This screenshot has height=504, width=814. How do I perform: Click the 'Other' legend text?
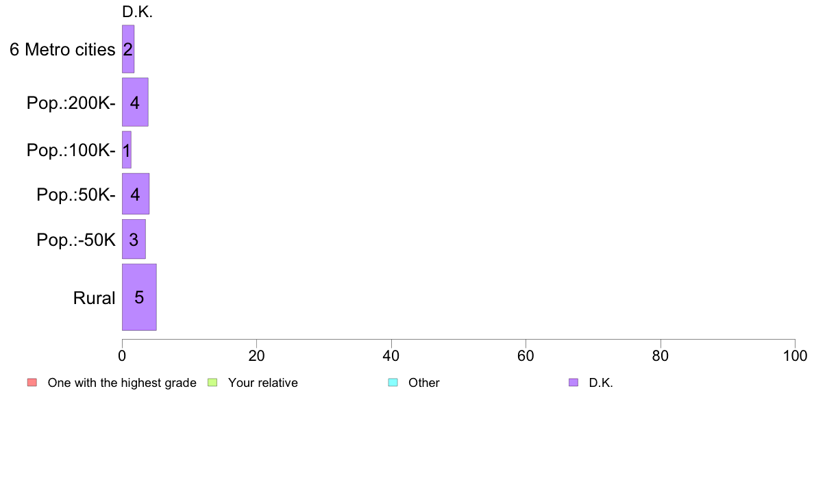tap(423, 383)
